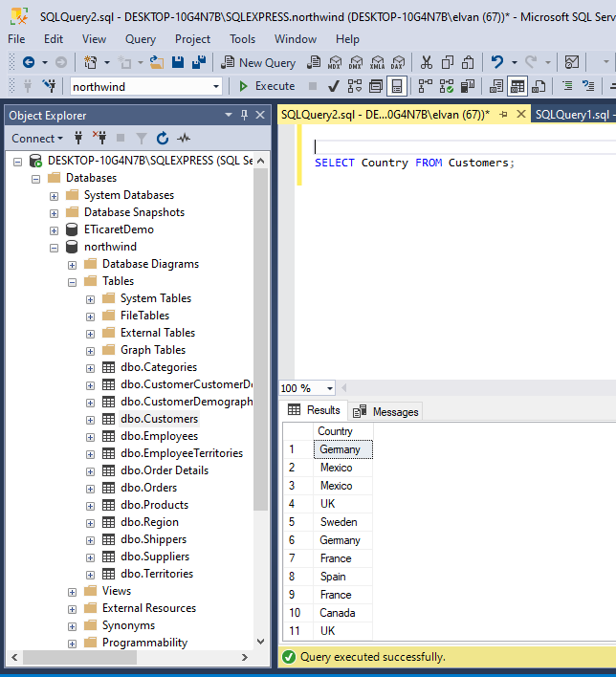Pin the Object Explorer panel
The image size is (616, 677).
(x=245, y=115)
